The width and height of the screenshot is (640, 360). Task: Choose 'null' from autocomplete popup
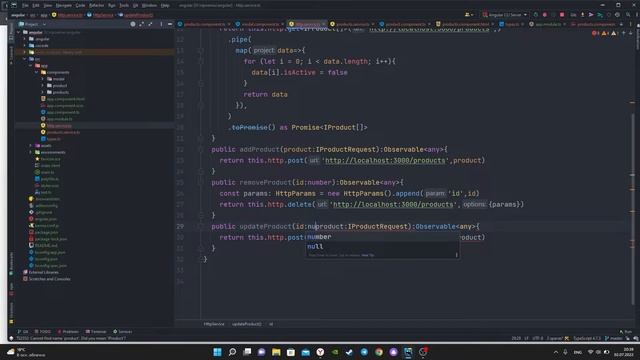pyautogui.click(x=382, y=247)
